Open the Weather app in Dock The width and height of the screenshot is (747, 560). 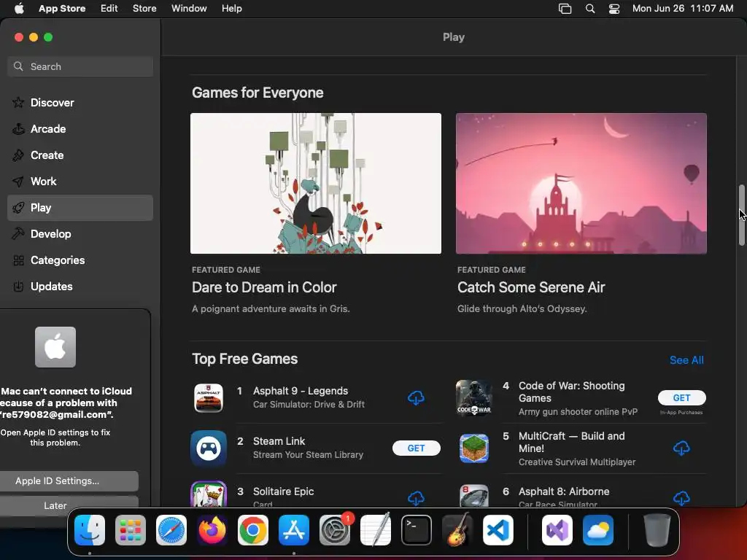[598, 530]
